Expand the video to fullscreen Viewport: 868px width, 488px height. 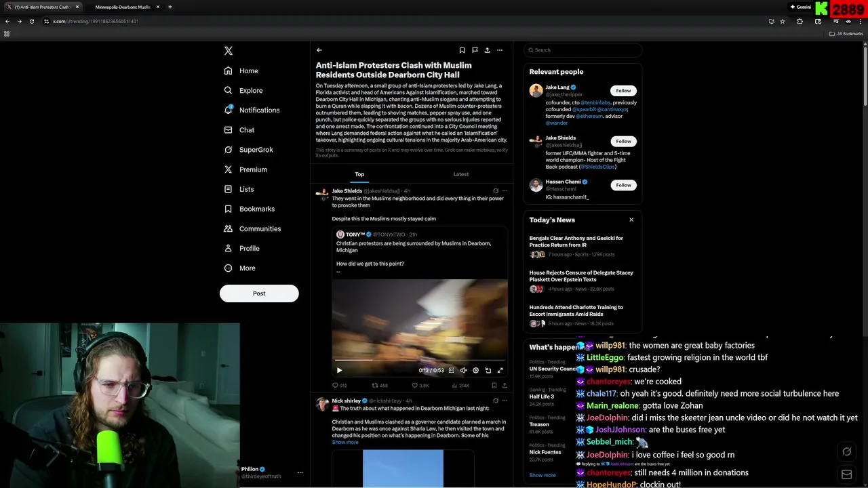[500, 370]
